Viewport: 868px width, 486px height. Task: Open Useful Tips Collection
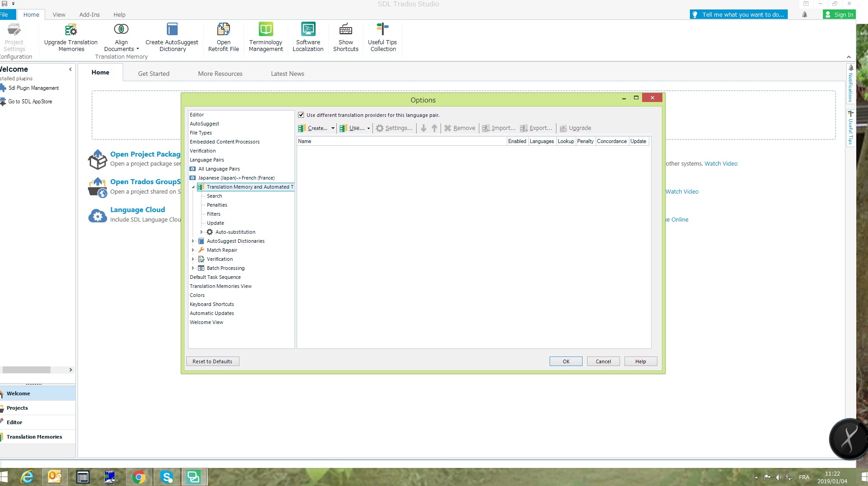coord(383,38)
